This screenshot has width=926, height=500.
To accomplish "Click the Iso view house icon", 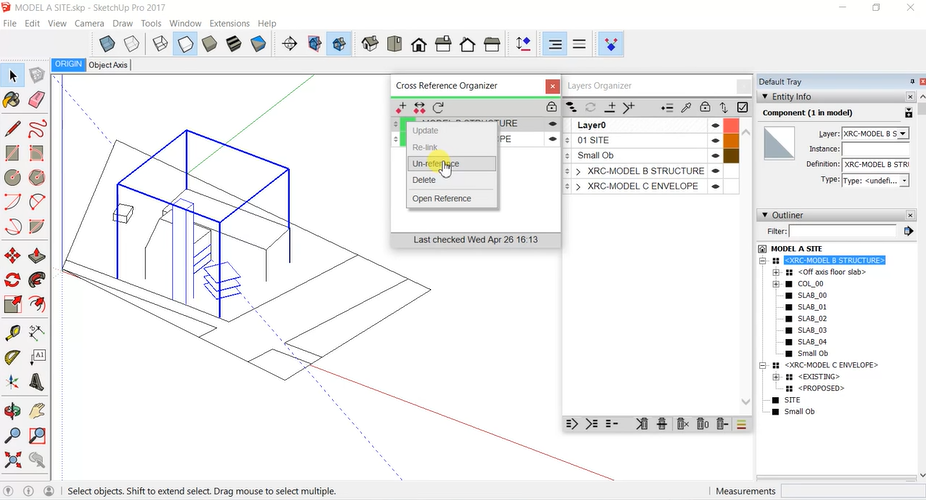I will pos(369,44).
